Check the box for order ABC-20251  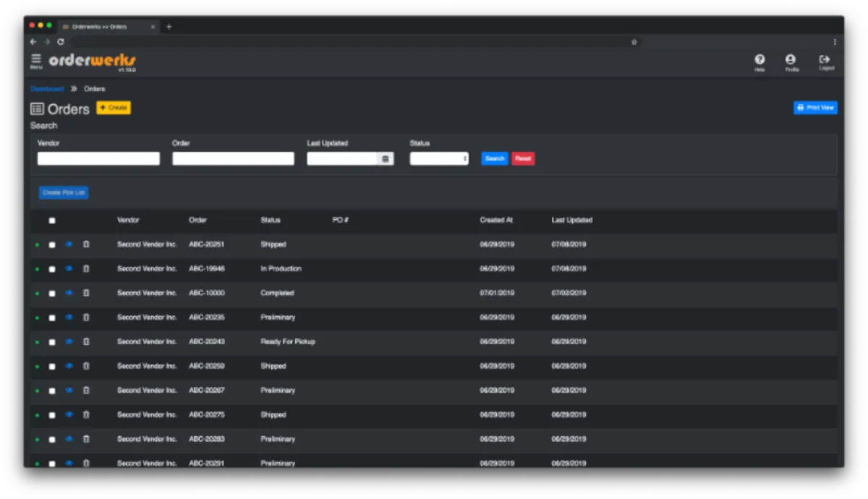(52, 245)
